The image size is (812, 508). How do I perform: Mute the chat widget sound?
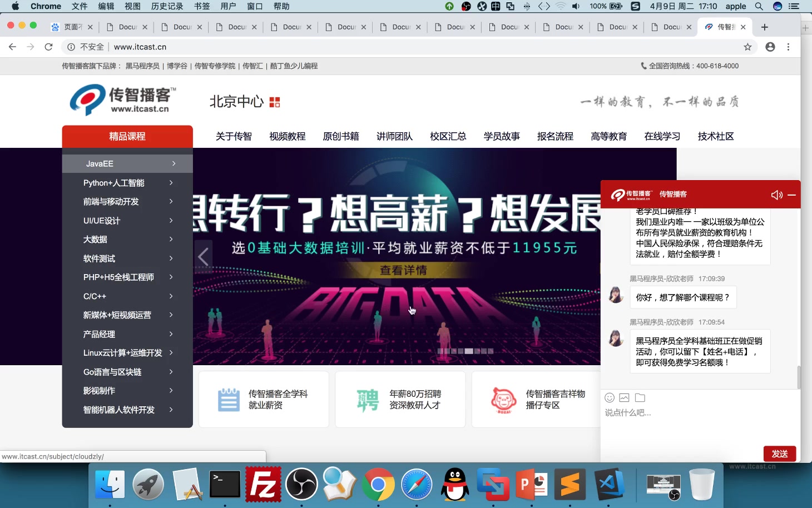(x=776, y=195)
